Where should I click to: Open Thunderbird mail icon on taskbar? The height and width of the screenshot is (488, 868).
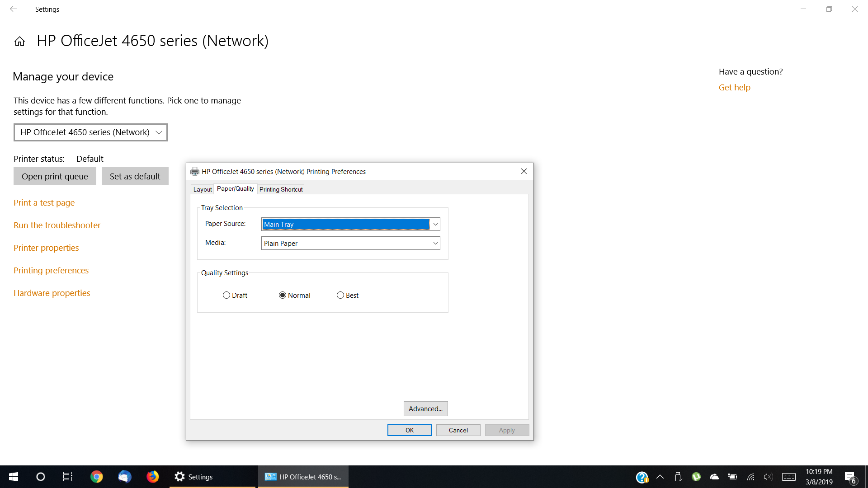pyautogui.click(x=125, y=477)
